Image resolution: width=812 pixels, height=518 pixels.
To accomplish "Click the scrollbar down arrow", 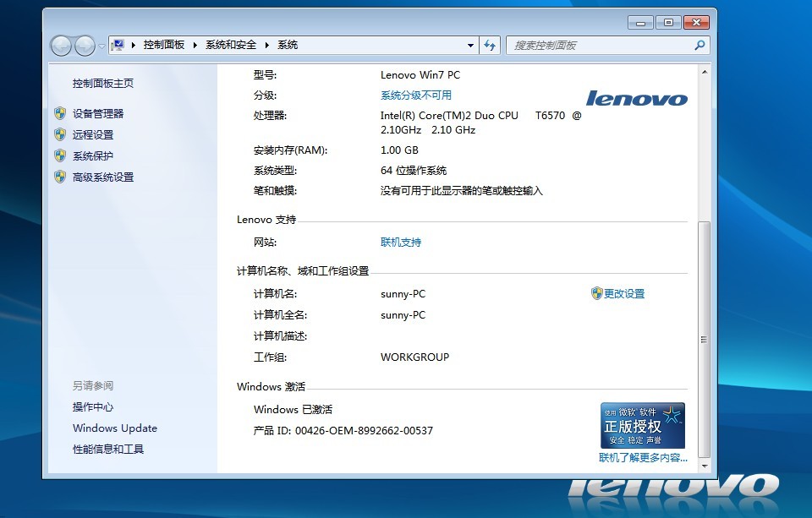I will (x=705, y=466).
